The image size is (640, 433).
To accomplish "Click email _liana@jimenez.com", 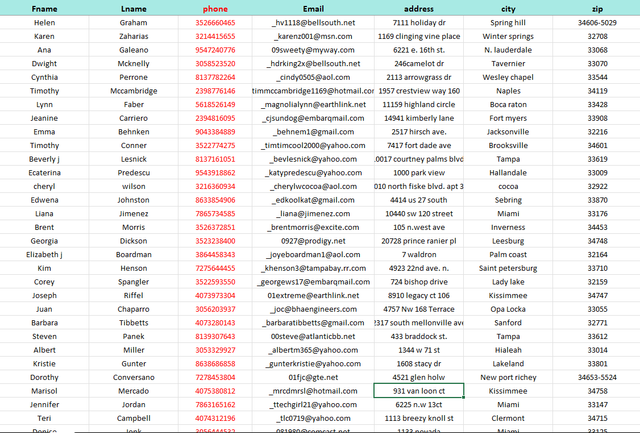I will point(313,213).
